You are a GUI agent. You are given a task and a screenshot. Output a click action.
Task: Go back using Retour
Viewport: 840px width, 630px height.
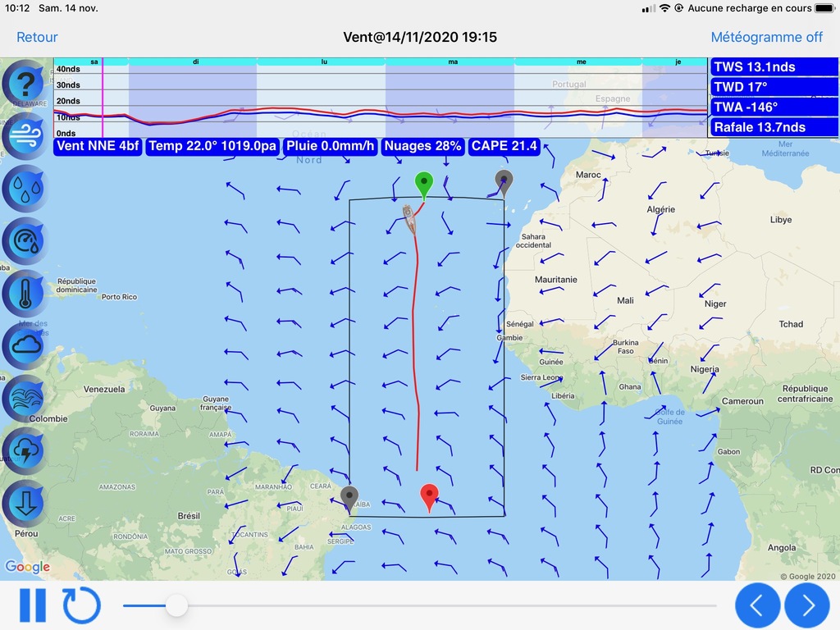point(37,37)
